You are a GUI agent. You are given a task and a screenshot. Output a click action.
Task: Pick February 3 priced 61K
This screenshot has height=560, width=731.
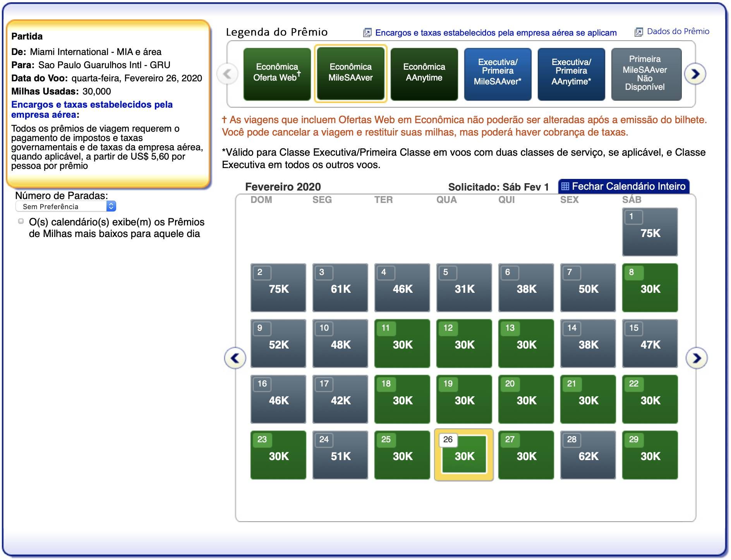coord(340,288)
